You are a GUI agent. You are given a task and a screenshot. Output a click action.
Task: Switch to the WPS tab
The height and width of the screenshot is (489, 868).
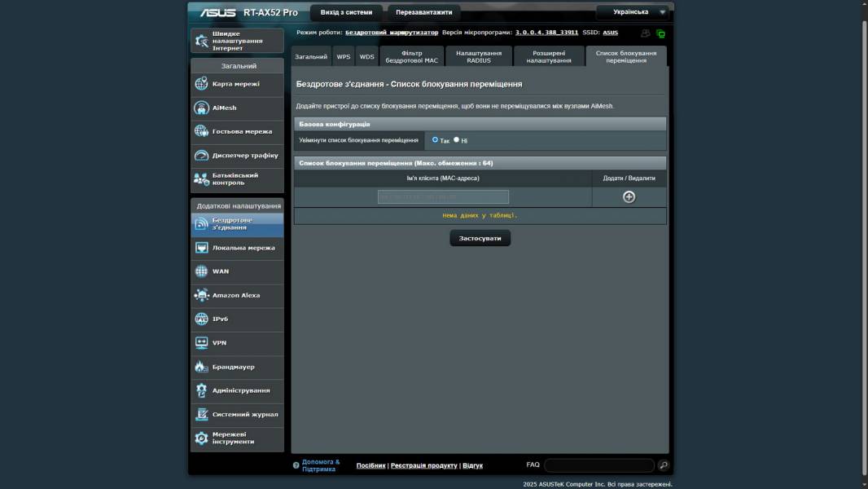pos(344,57)
